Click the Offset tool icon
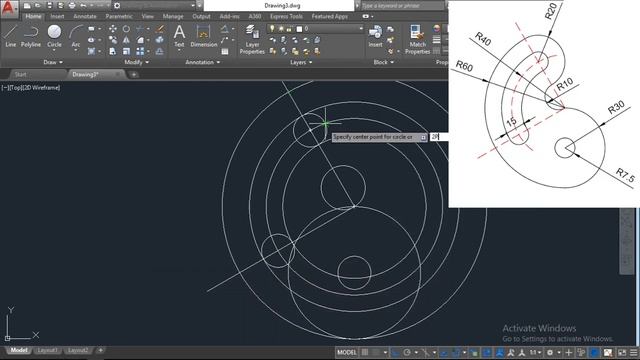The image size is (640, 360). tap(160, 51)
